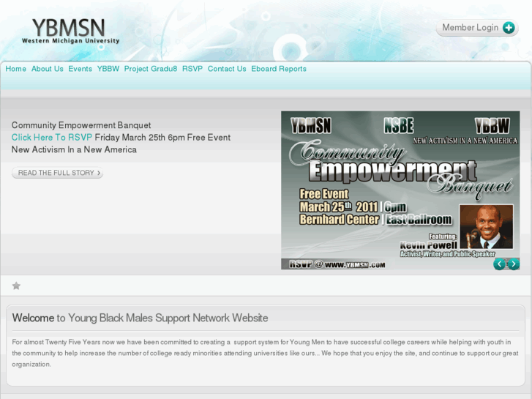Click the Western Michigan University subtitle
This screenshot has width=532, height=399.
(x=70, y=41)
